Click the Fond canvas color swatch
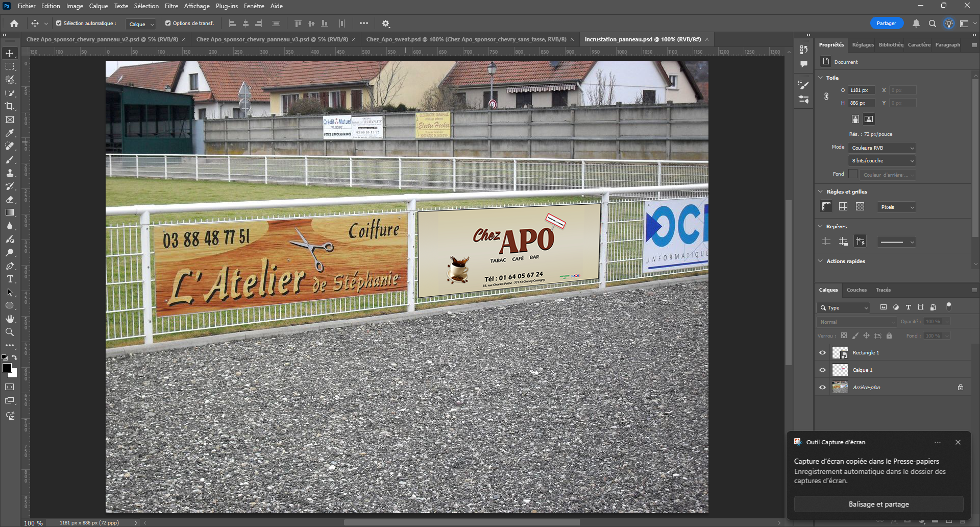The image size is (980, 527). 853,174
